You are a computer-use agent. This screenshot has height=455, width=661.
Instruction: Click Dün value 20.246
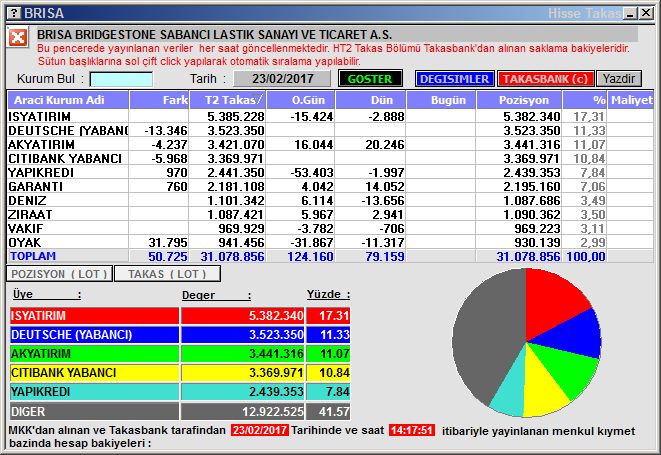pos(384,145)
